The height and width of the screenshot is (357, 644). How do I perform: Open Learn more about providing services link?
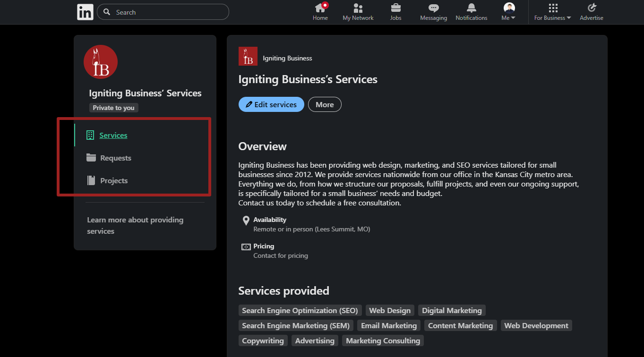pos(135,226)
